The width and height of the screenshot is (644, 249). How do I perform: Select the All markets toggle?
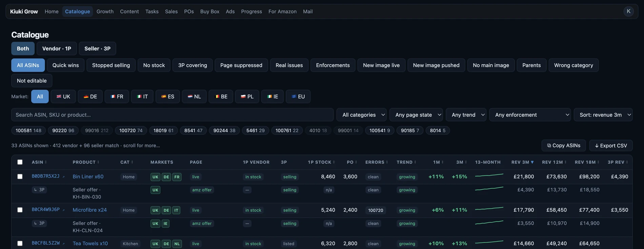click(x=40, y=96)
